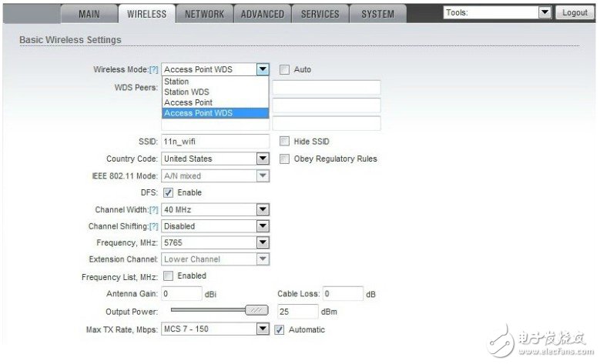The height and width of the screenshot is (364, 600).
Task: Open the Channel Width help [?] link
Action: (x=154, y=209)
